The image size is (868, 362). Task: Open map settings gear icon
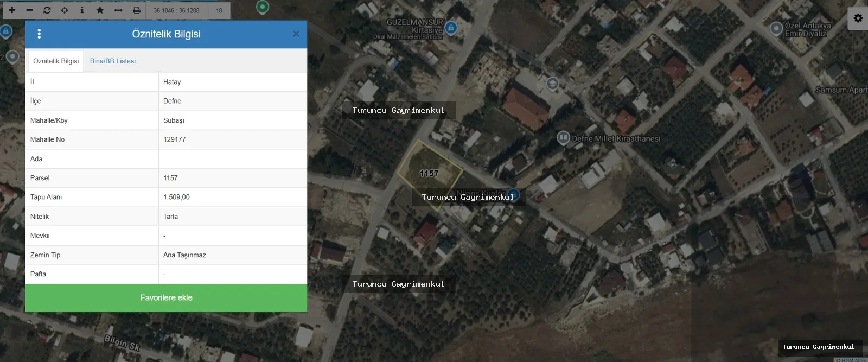click(858, 18)
